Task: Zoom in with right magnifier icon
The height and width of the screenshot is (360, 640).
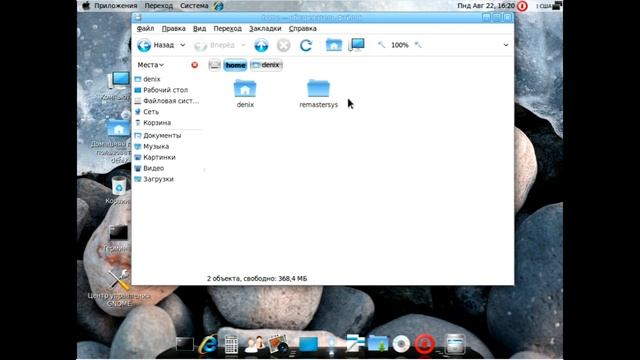Action: (418, 45)
